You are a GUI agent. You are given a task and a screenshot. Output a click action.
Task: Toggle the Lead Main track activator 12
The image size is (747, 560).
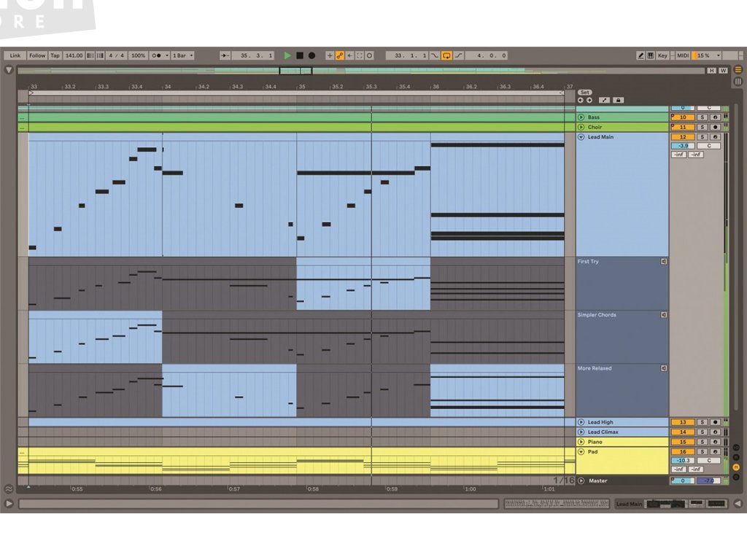click(x=683, y=137)
